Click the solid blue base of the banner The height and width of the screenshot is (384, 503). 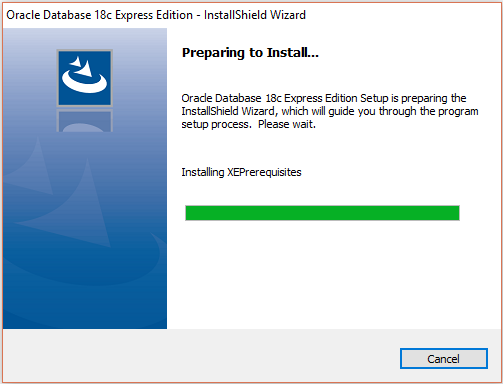[x=85, y=308]
